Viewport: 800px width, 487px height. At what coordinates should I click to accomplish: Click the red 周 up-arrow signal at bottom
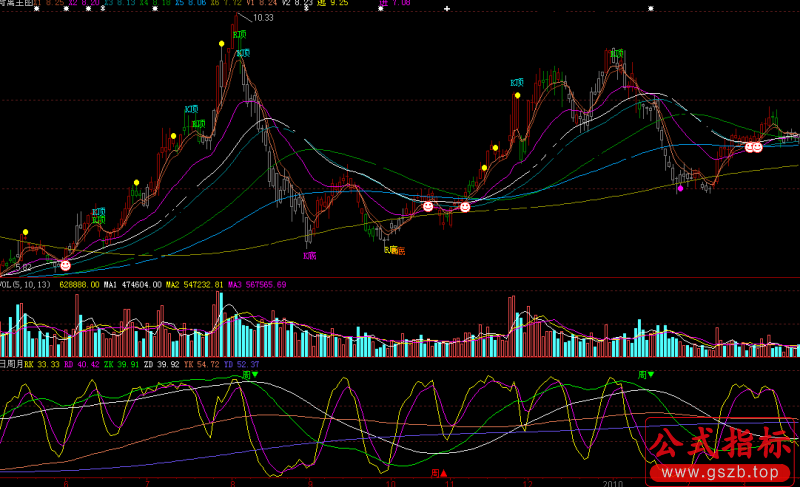(x=438, y=472)
